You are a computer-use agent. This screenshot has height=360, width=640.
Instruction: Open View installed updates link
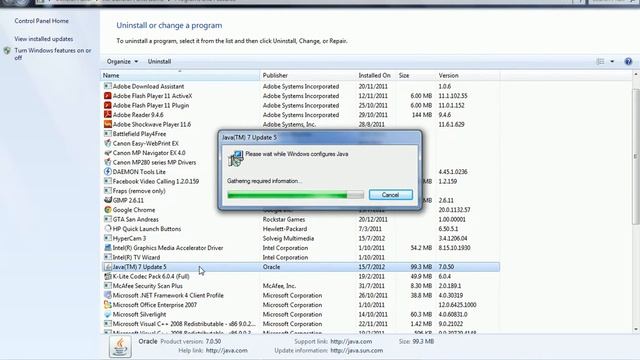coord(44,39)
